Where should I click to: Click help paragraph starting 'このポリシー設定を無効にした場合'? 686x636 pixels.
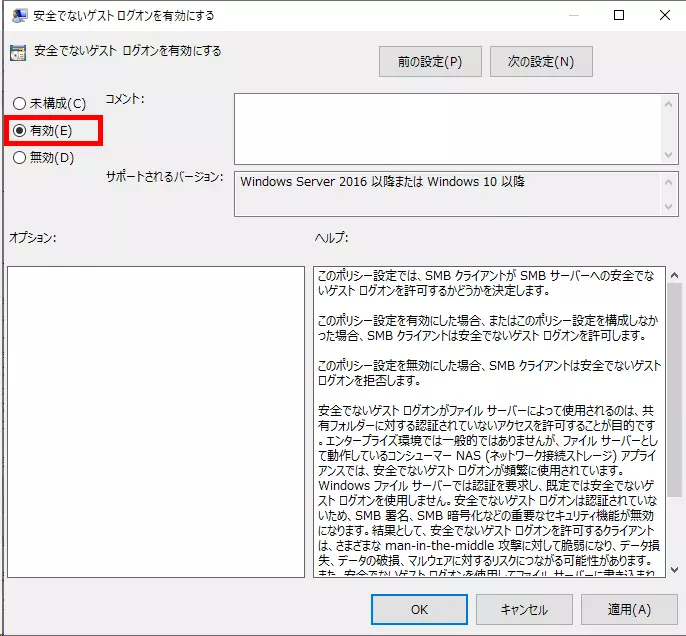(489, 373)
